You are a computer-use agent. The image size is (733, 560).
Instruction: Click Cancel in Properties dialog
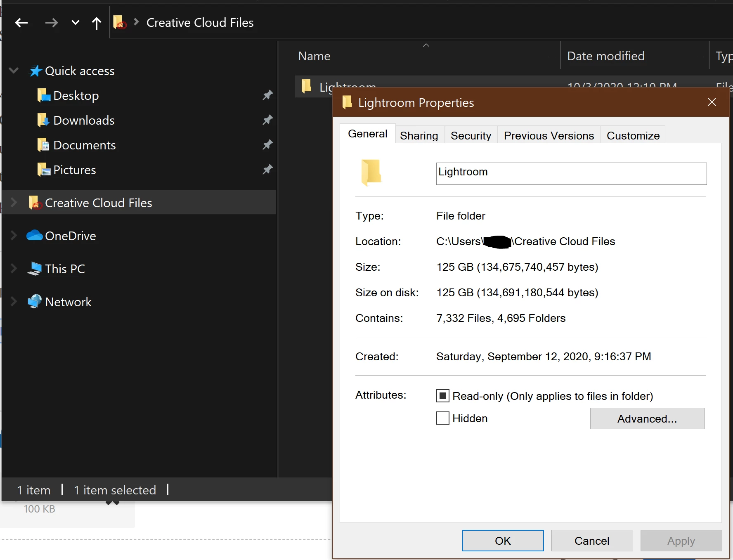pyautogui.click(x=592, y=541)
